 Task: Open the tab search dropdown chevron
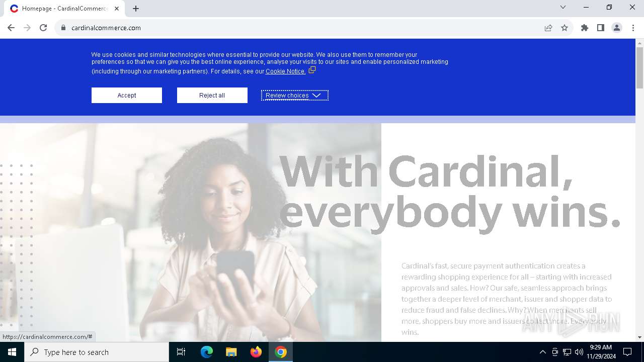click(563, 7)
